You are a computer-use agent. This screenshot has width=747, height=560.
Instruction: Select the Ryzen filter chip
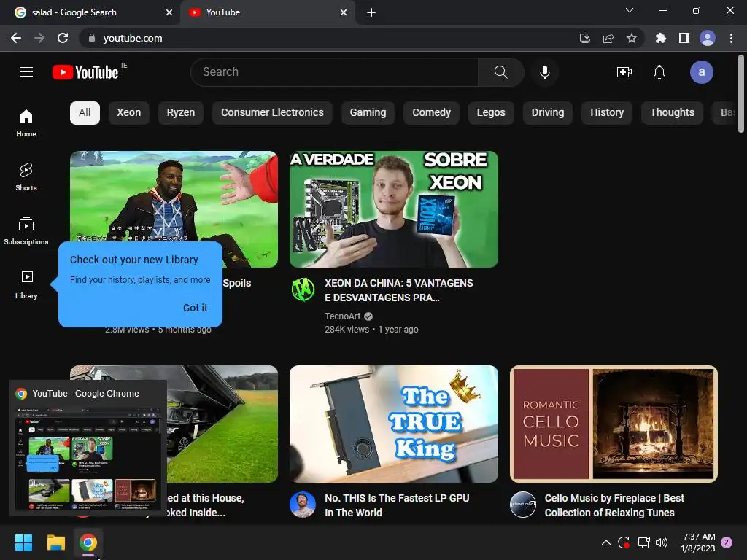click(x=181, y=113)
